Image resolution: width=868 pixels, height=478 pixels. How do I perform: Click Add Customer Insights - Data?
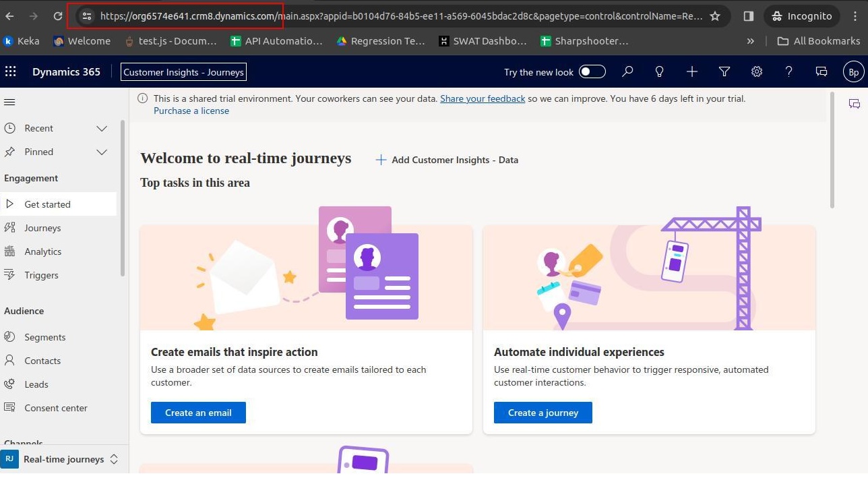click(x=447, y=160)
